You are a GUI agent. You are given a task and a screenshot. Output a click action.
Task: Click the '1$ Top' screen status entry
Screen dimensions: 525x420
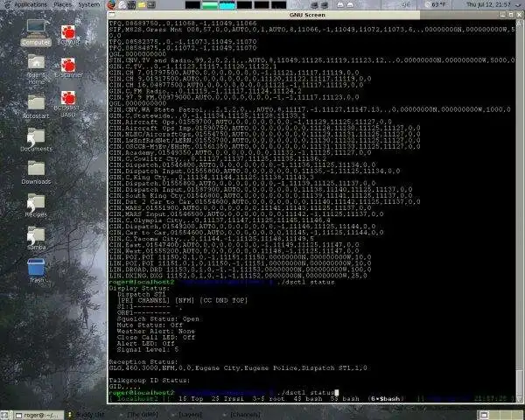191,399
